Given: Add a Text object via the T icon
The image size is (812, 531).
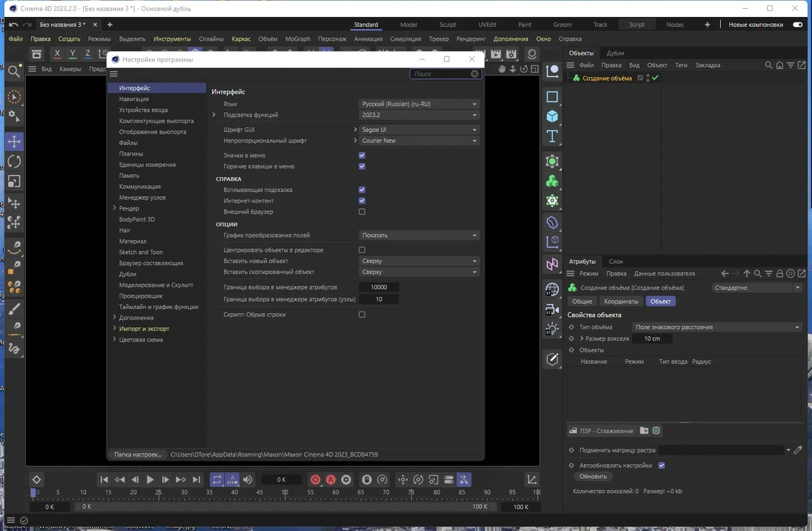Looking at the screenshot, I should (552, 137).
